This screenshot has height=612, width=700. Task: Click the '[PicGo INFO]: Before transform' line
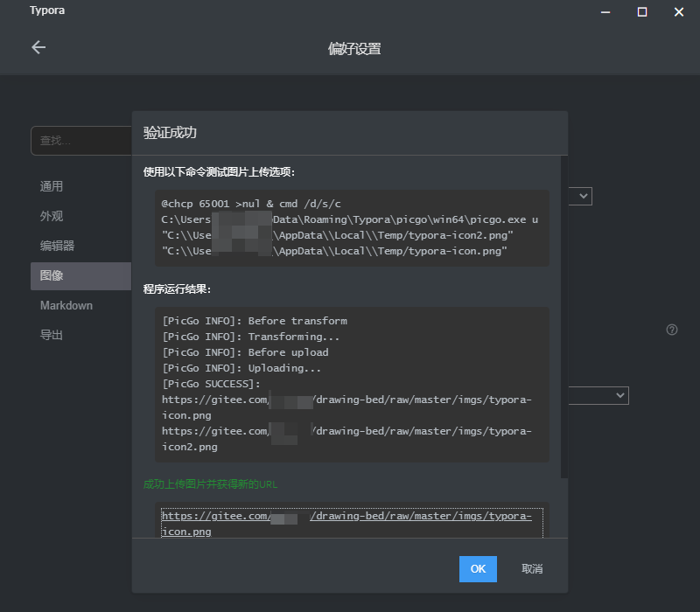[255, 321]
